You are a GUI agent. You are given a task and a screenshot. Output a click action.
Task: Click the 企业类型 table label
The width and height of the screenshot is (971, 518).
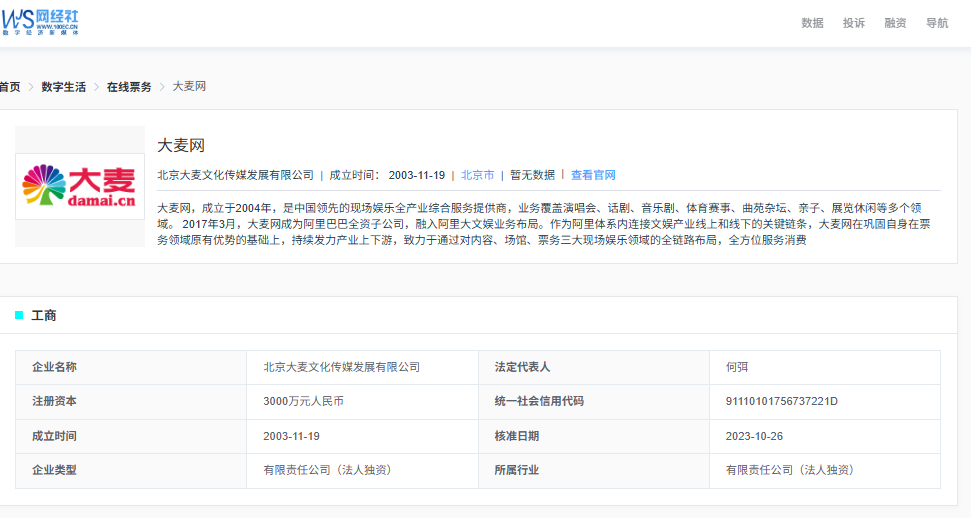[54, 470]
